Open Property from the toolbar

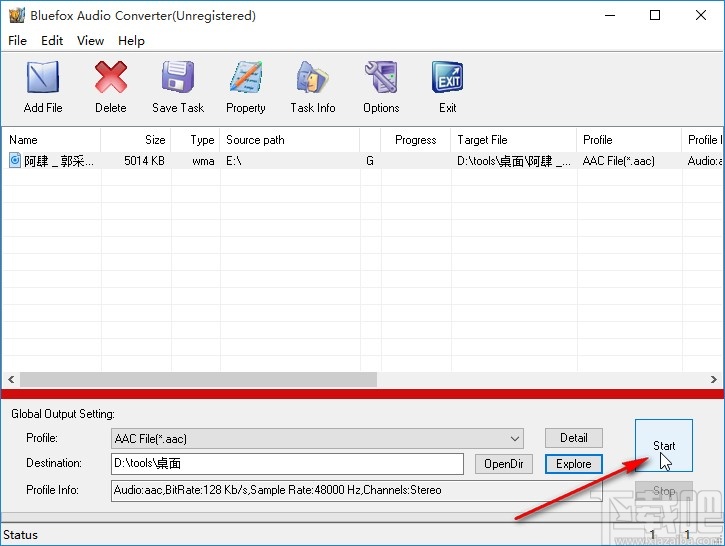coord(246,77)
